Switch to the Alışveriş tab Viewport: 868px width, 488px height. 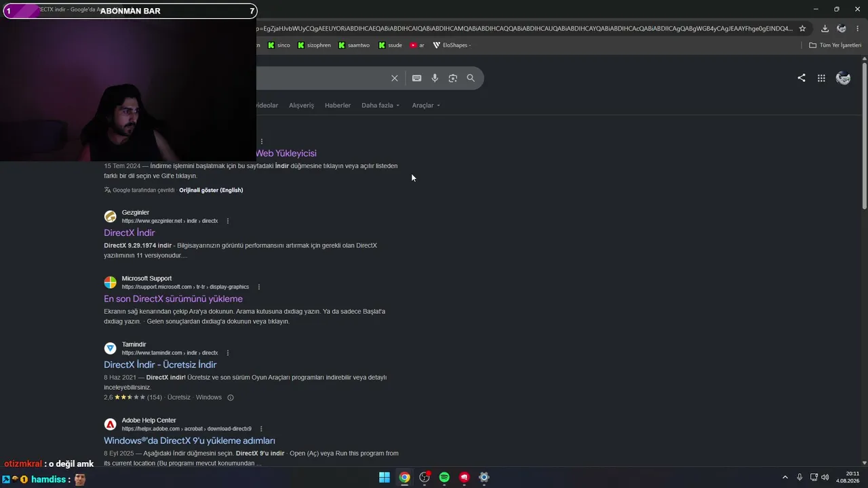point(301,106)
